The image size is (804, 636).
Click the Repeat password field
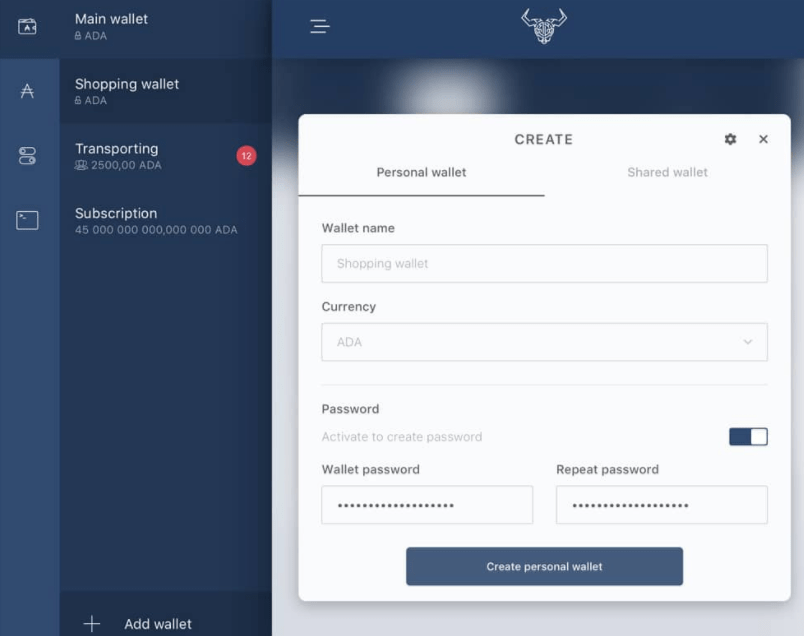(x=661, y=505)
